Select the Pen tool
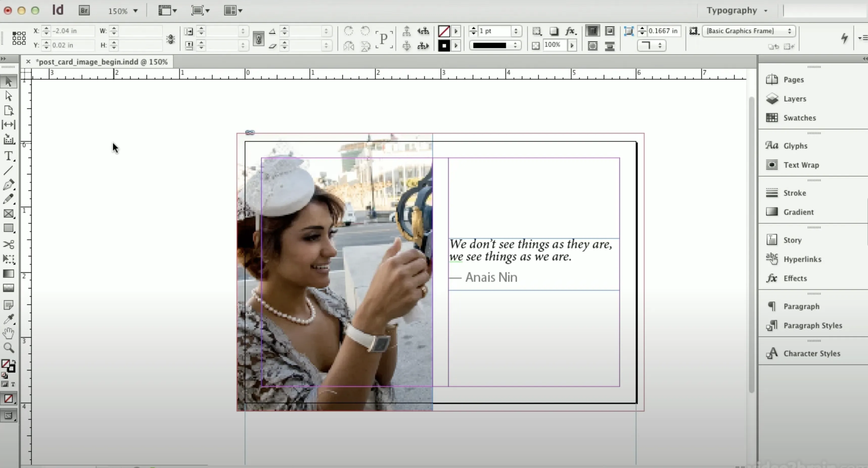The width and height of the screenshot is (868, 468). point(8,184)
